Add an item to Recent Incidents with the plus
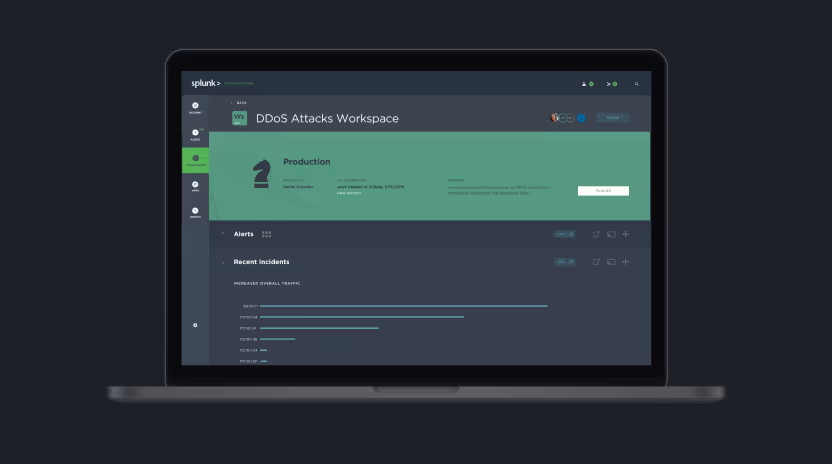 tap(626, 262)
